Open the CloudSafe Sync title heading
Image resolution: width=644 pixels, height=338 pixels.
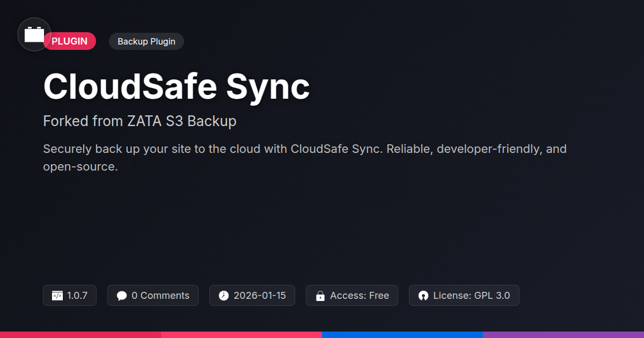click(176, 86)
